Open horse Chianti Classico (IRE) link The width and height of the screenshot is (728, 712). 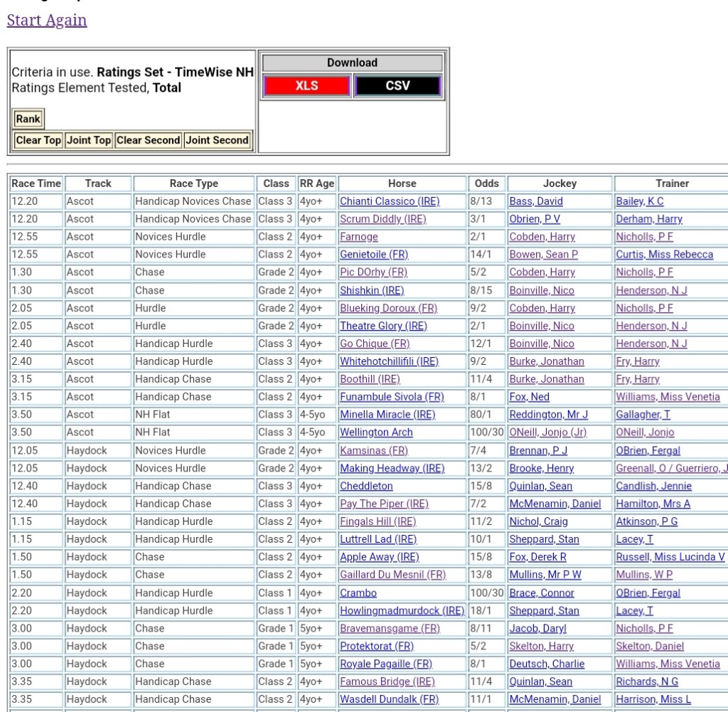pos(390,201)
